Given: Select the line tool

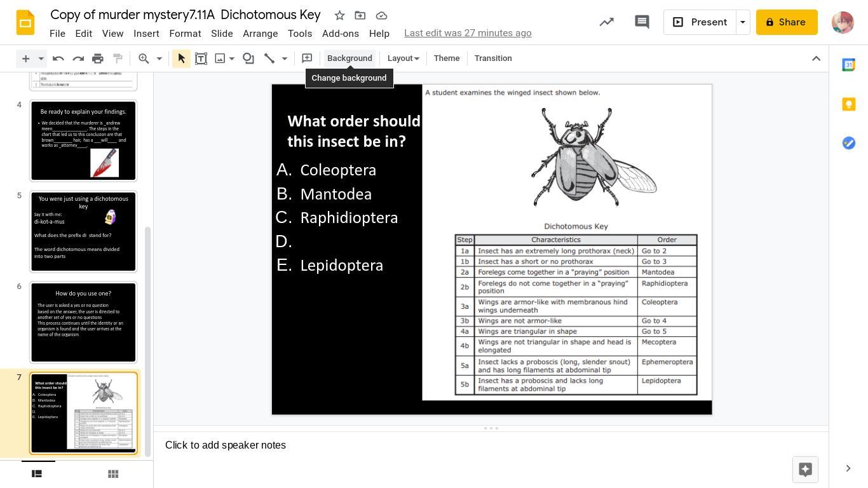Looking at the screenshot, I should coord(269,58).
